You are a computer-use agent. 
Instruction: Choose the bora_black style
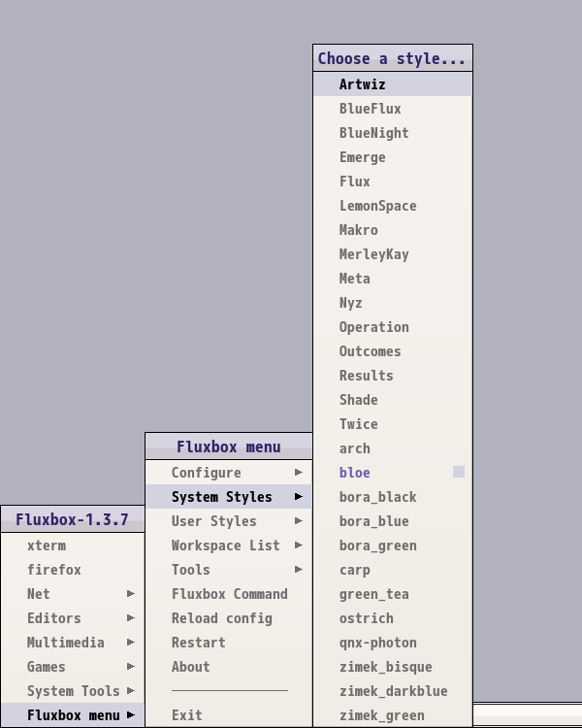coord(393,497)
